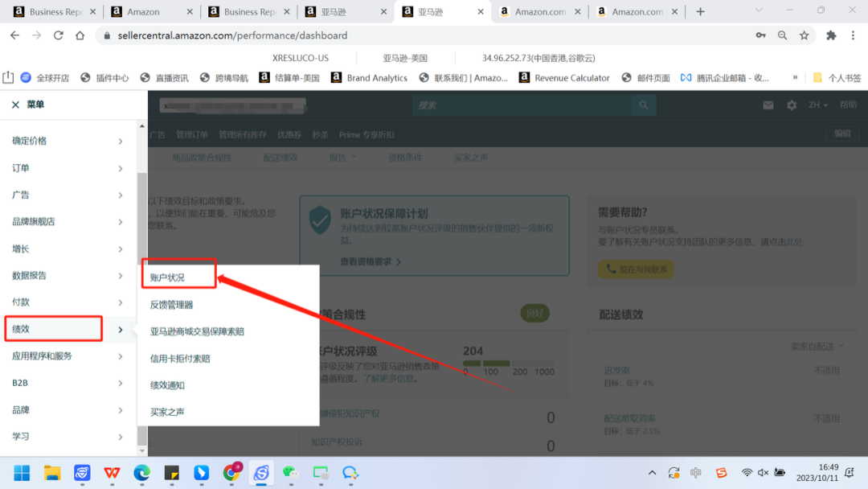
Task: Open the browser extensions puzzle icon
Action: (x=831, y=35)
